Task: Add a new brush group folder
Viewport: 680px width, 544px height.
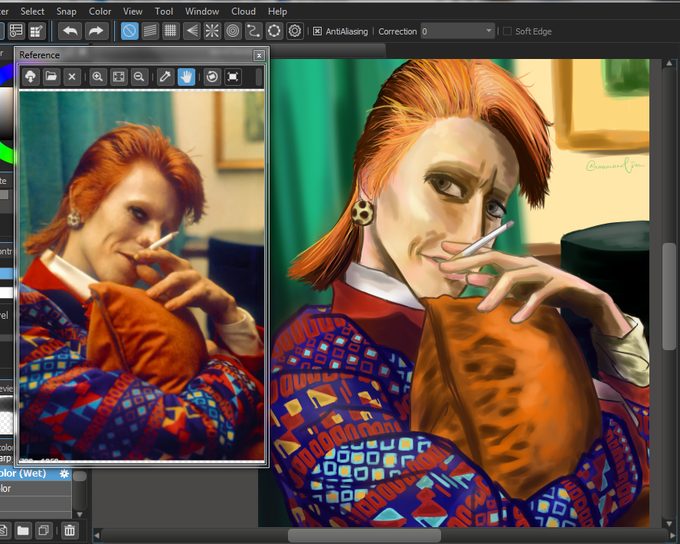Action: (x=23, y=530)
